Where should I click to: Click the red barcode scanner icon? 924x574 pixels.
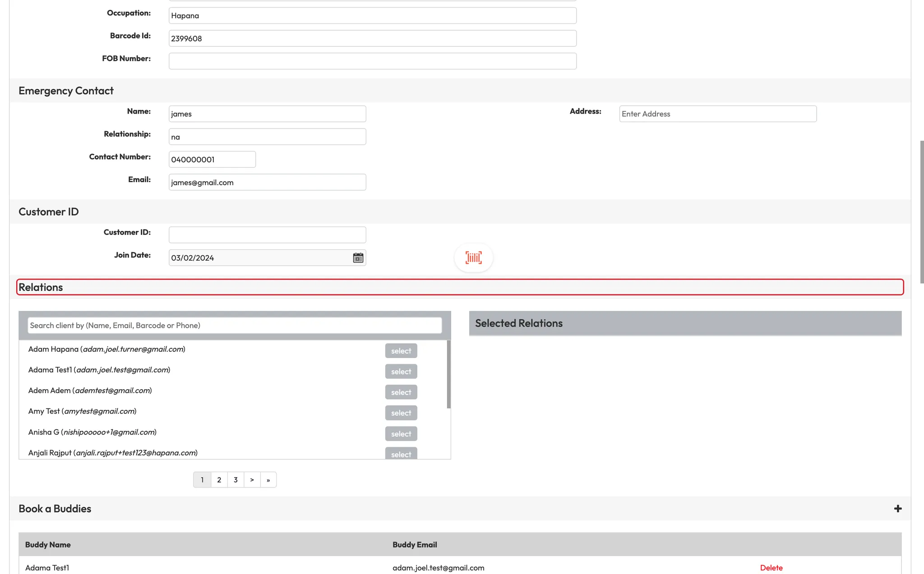pyautogui.click(x=473, y=257)
